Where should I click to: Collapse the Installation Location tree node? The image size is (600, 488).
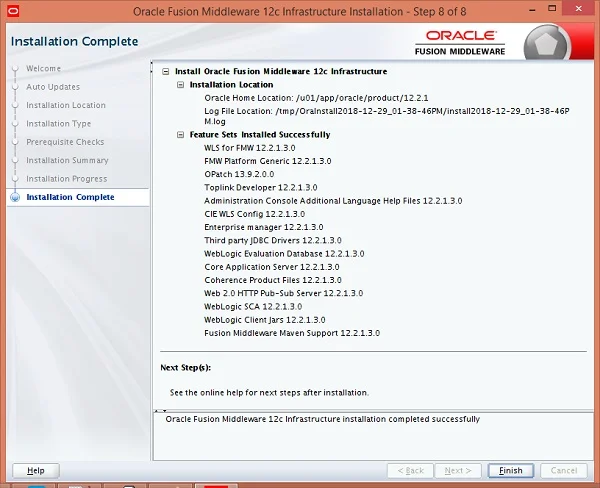coord(180,85)
